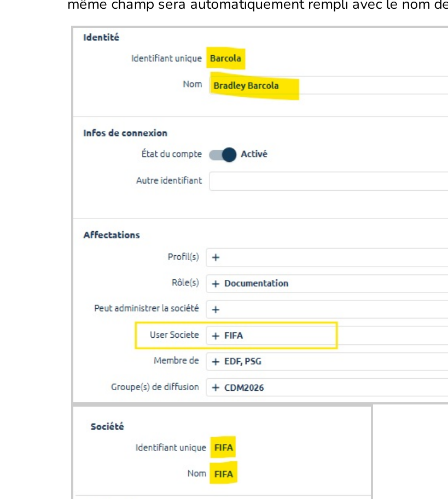Image resolution: width=448 pixels, height=499 pixels.
Task: Select the CDM2026 diffusion group value
Action: click(244, 388)
